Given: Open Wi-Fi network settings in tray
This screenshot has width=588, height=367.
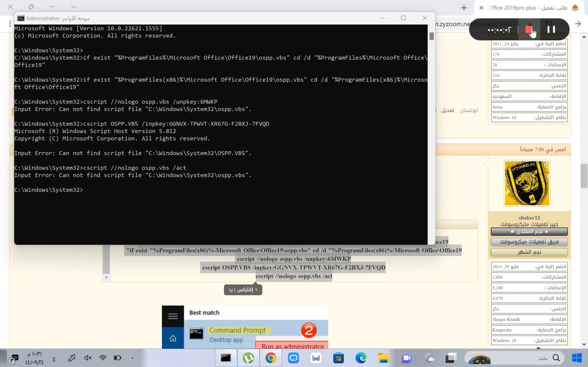Looking at the screenshot, I should coord(103,358).
